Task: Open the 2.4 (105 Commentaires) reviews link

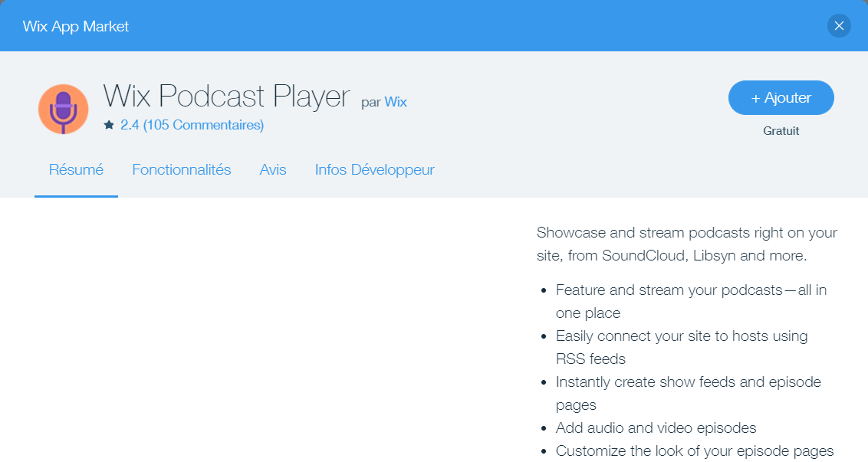Action: coord(192,125)
